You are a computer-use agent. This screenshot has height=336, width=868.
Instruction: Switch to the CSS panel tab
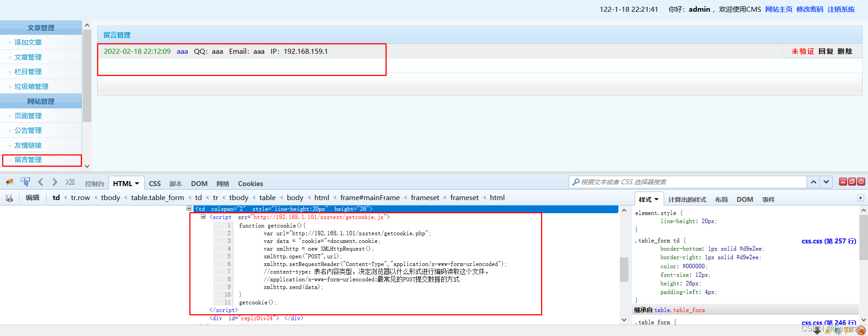[155, 184]
